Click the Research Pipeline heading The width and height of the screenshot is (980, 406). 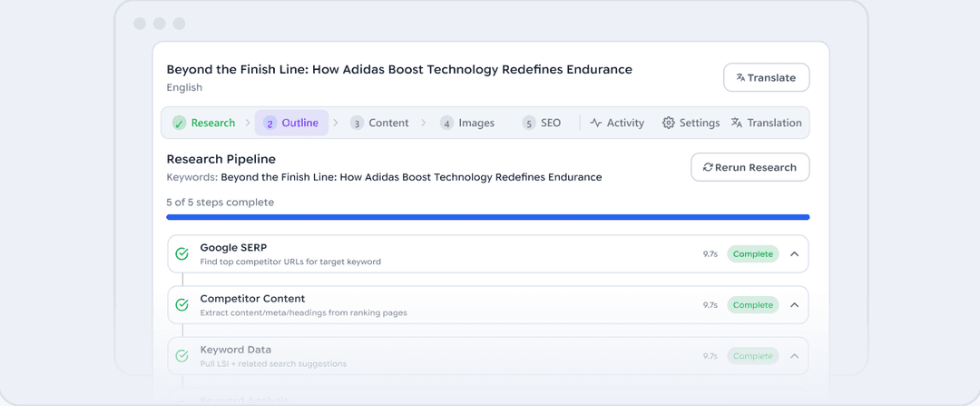tap(220, 160)
